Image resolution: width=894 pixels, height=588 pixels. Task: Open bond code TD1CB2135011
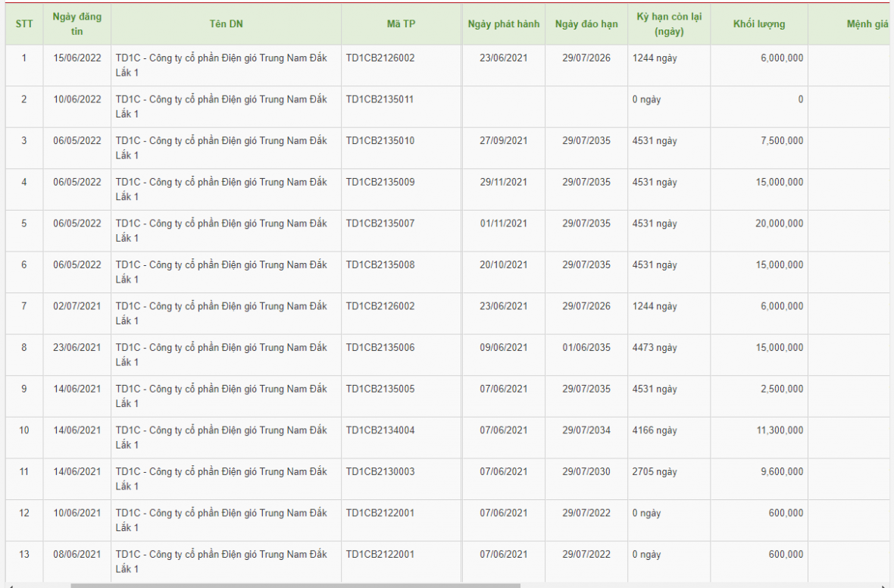click(380, 99)
